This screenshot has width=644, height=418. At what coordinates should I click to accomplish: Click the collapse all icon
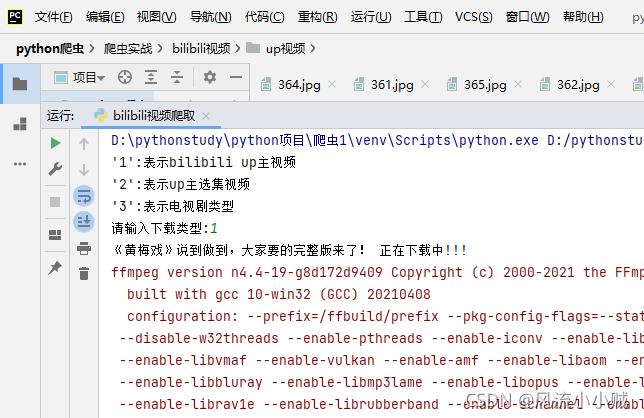(177, 77)
